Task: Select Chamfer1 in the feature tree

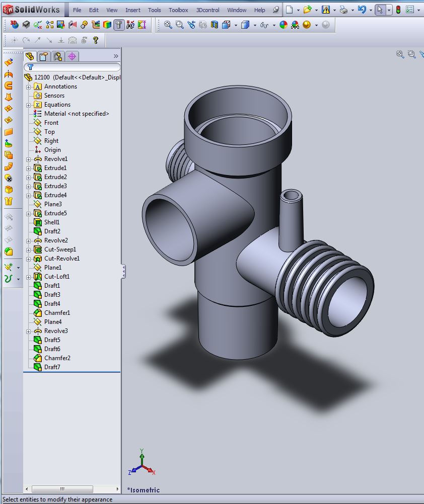Action: click(57, 313)
